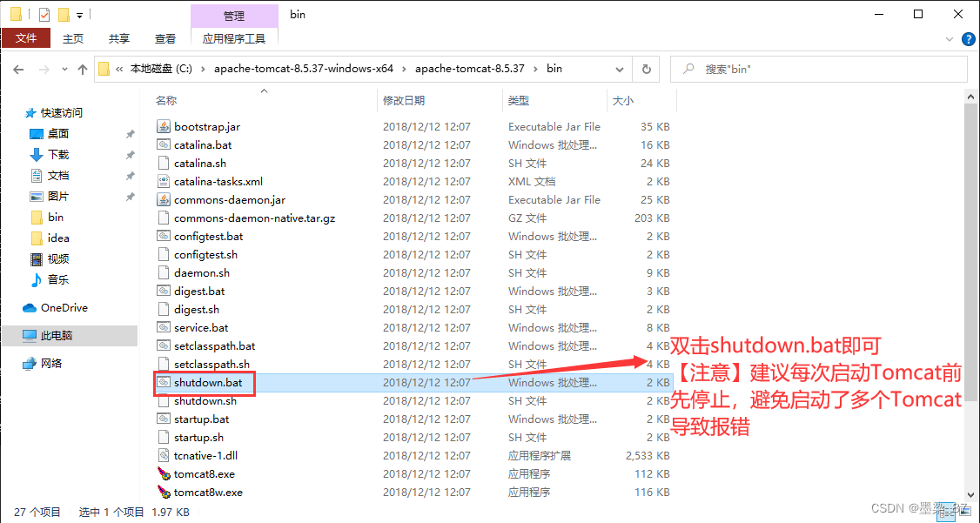Open the Help question mark icon
The width and height of the screenshot is (980, 523).
point(966,39)
